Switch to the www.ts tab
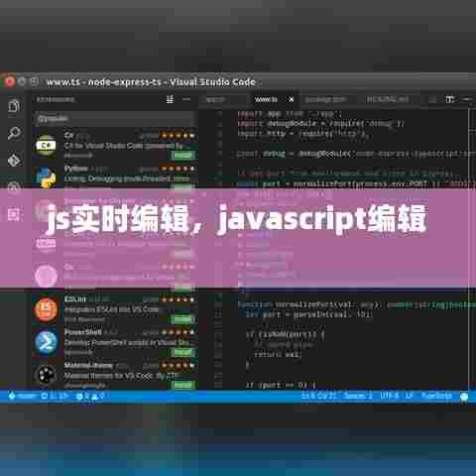476x476 pixels. point(266,99)
